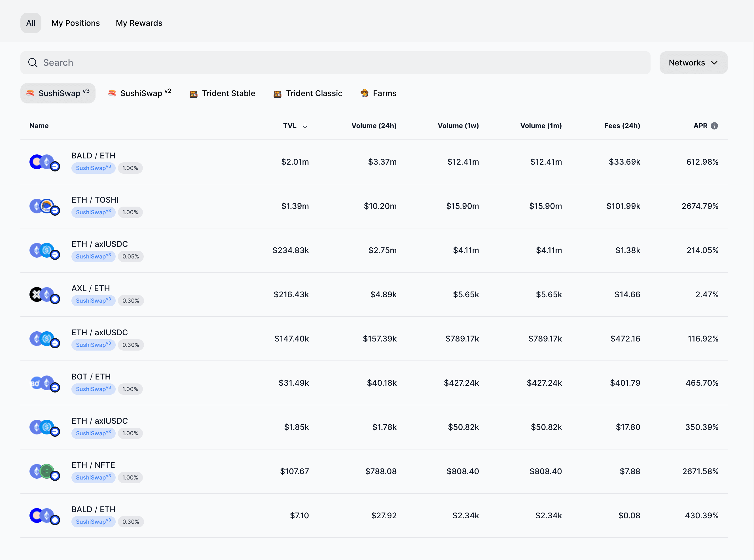Sort by Volume (1m) column header

pos(541,126)
